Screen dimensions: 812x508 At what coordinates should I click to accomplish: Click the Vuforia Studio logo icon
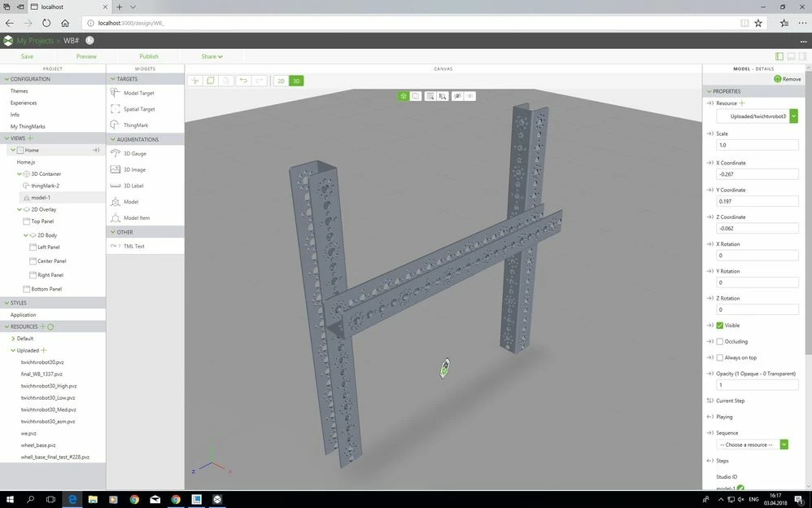8,41
